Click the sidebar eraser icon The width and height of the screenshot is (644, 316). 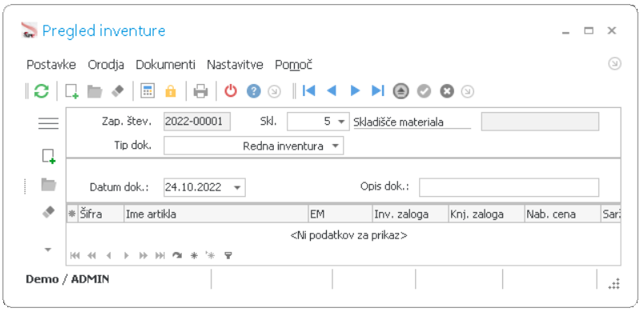pyautogui.click(x=49, y=212)
